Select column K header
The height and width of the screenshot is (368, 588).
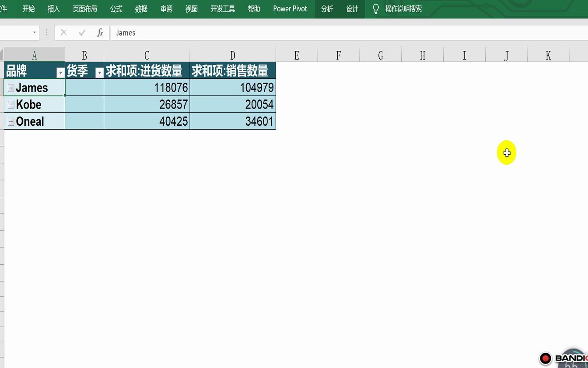[x=549, y=55]
